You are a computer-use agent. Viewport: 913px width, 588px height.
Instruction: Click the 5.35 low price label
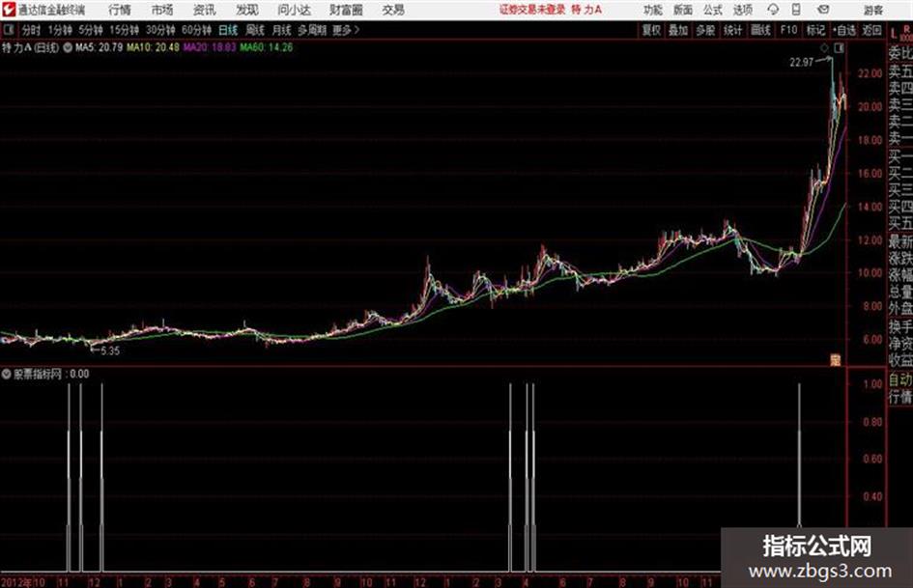point(109,351)
